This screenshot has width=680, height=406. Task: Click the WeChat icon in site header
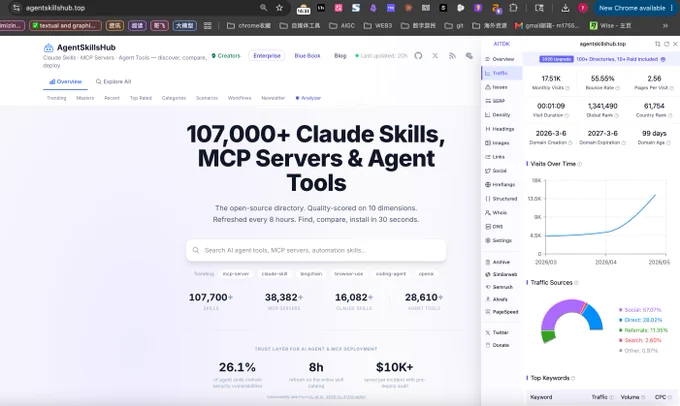[x=469, y=56]
